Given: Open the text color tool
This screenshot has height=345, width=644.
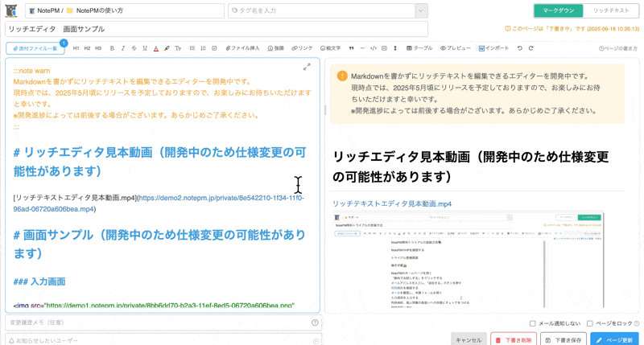Looking at the screenshot, I should (x=156, y=48).
